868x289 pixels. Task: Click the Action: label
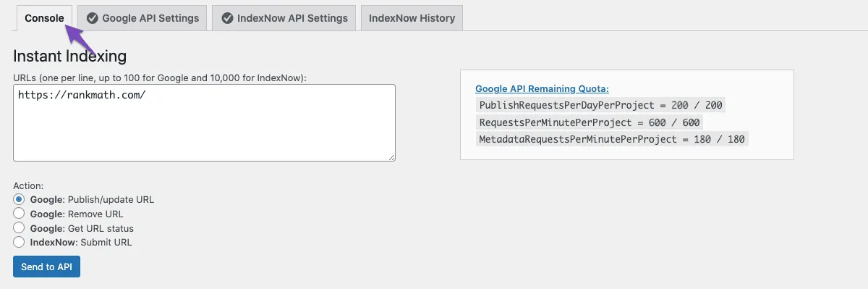point(28,186)
